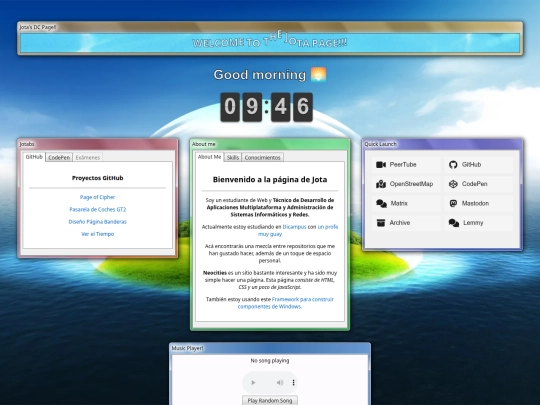Open Diseño Página Banderas link

(x=97, y=222)
